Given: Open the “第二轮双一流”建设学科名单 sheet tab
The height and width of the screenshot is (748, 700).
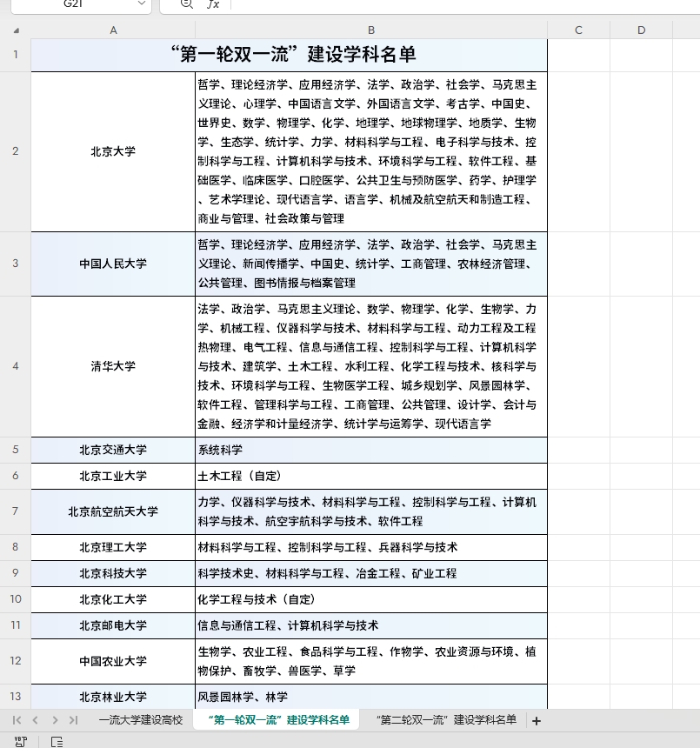Looking at the screenshot, I should click(445, 720).
